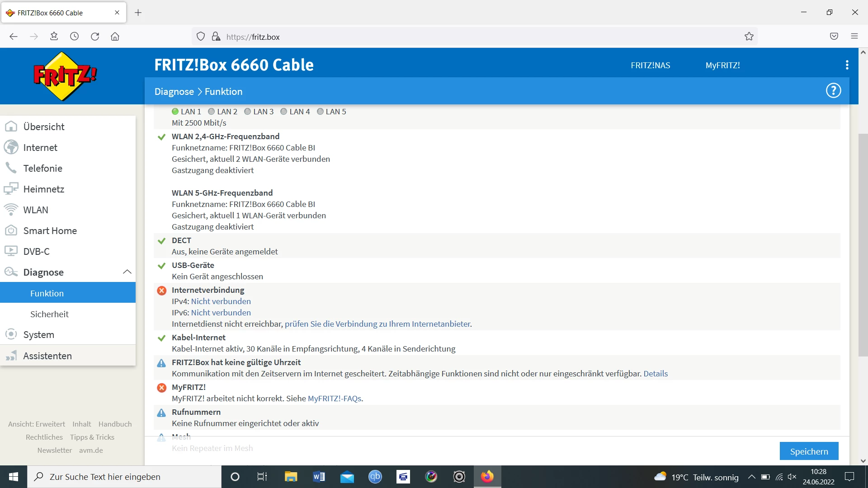This screenshot has width=868, height=488.
Task: Click the FRITZ! logo
Action: pyautogui.click(x=65, y=76)
